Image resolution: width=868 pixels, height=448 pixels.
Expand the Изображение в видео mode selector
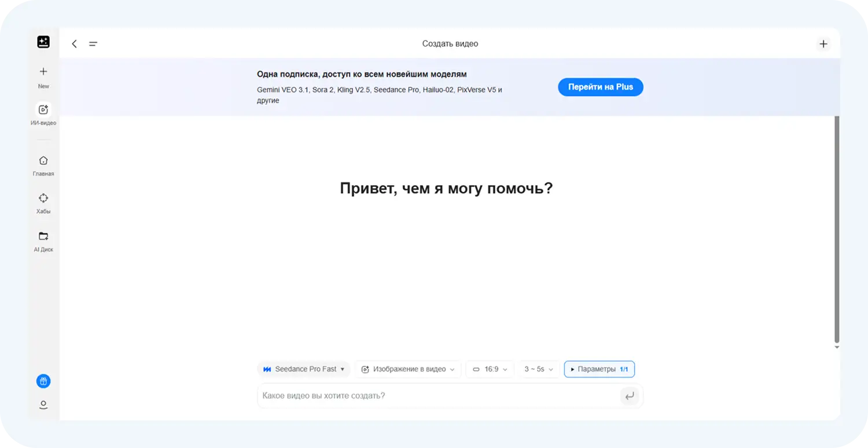click(x=407, y=369)
